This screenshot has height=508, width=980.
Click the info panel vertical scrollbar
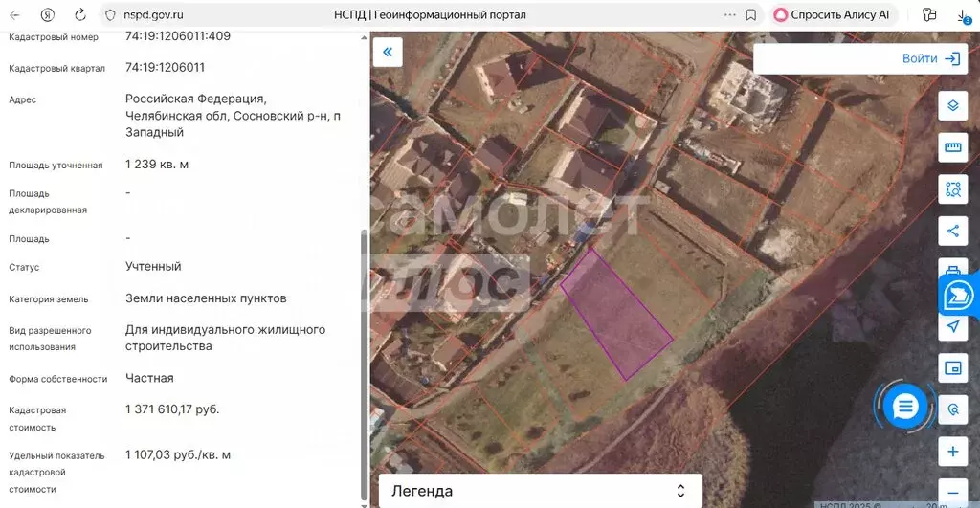364,364
